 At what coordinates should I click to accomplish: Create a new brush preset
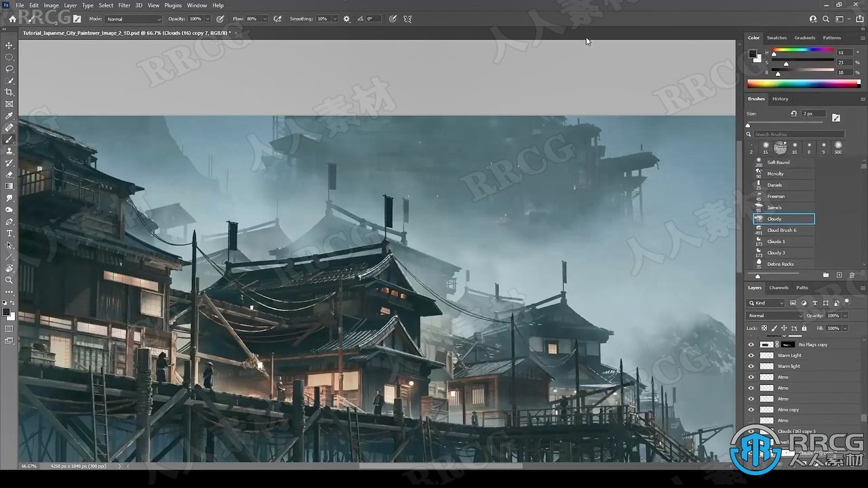(839, 275)
